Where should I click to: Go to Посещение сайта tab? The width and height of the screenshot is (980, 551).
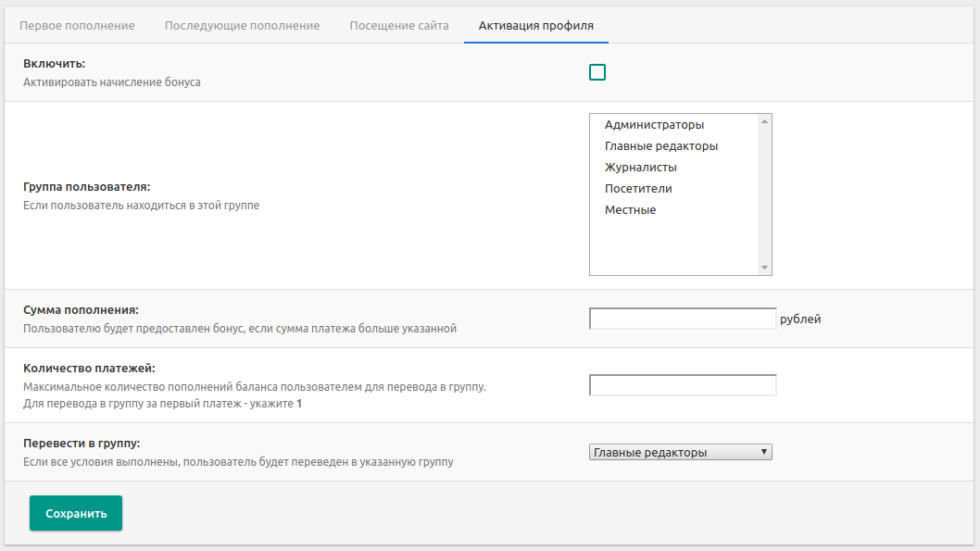point(398,25)
